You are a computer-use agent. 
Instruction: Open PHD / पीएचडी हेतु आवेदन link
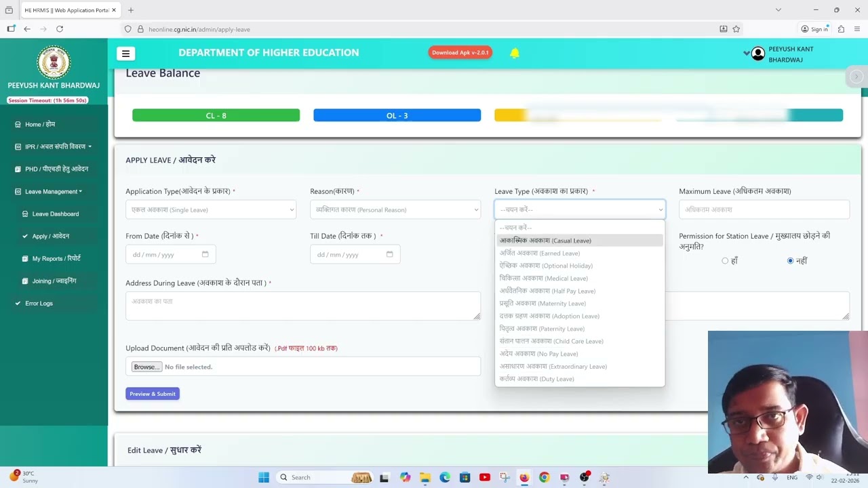[x=56, y=169]
